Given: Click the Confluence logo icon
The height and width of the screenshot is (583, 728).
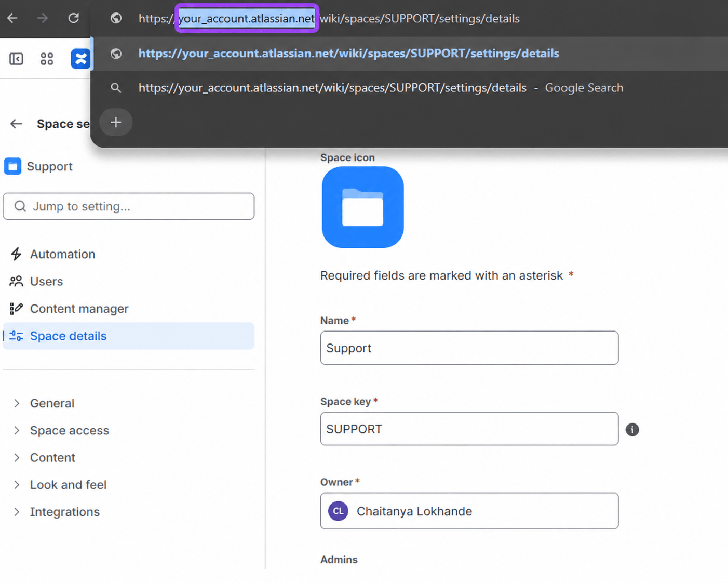Looking at the screenshot, I should [80, 59].
